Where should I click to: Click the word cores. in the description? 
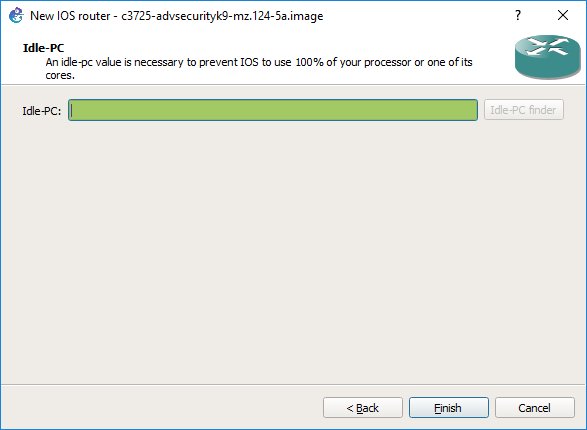[x=60, y=76]
